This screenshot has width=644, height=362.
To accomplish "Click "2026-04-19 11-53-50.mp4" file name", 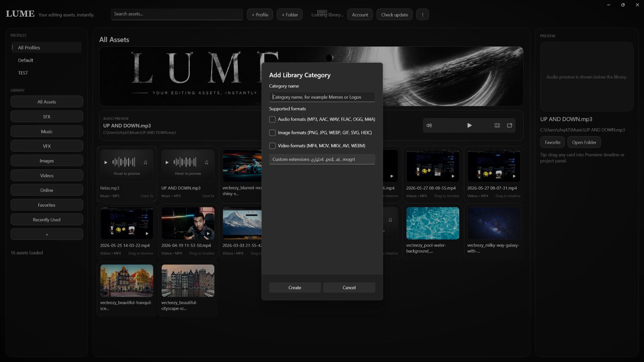I will (186, 246).
